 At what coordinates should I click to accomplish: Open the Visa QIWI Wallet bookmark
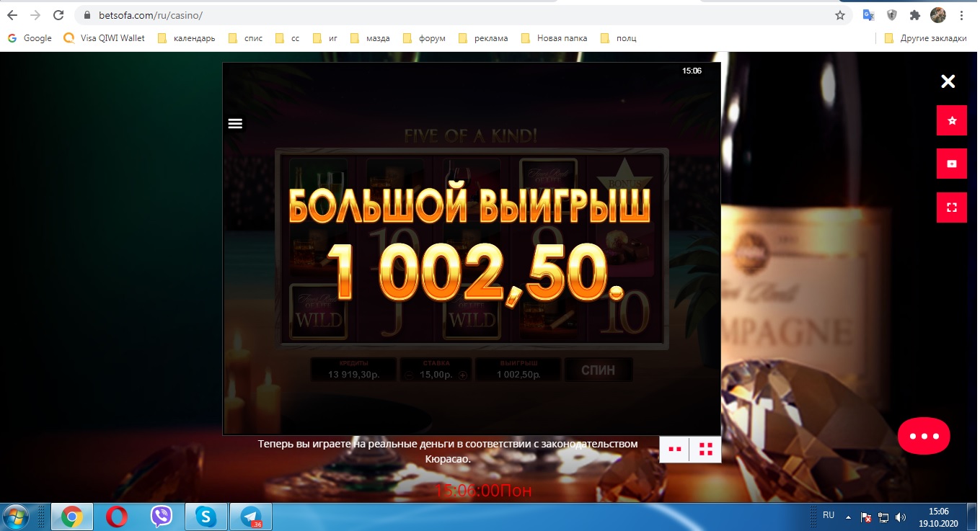click(x=105, y=38)
